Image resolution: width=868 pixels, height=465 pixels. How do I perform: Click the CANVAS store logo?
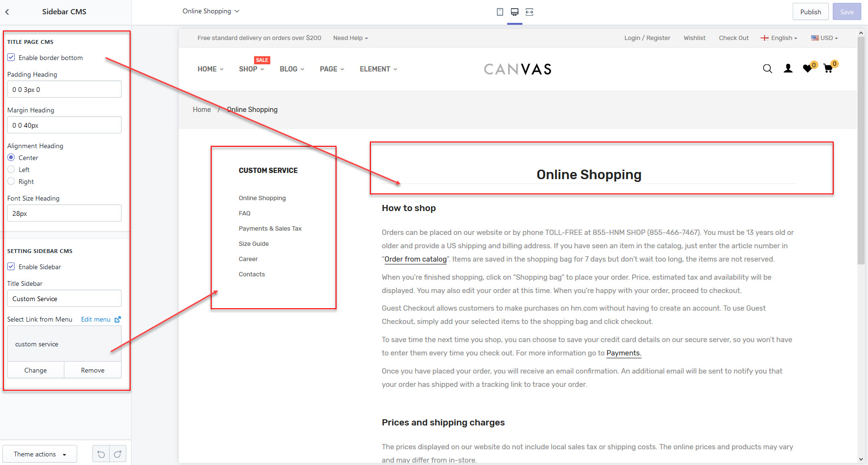[x=518, y=70]
